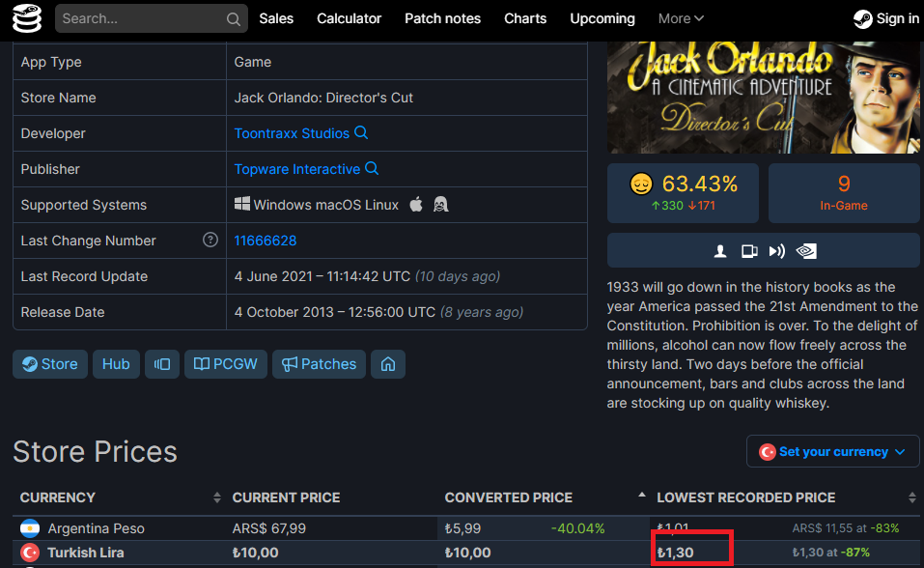Click the card-stack icon button beside Hub

162,364
